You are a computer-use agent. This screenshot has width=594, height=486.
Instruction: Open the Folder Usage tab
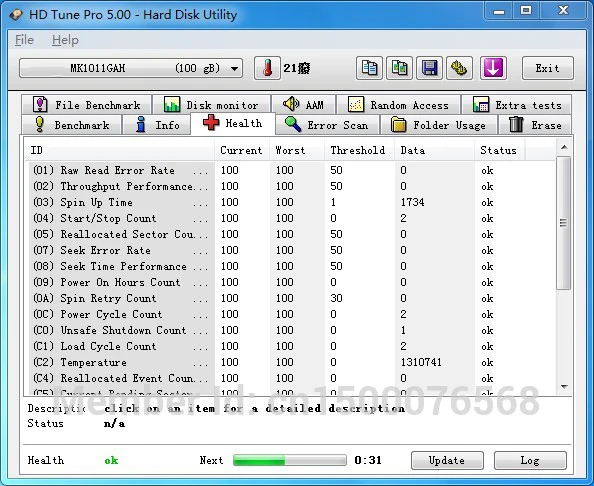(439, 125)
